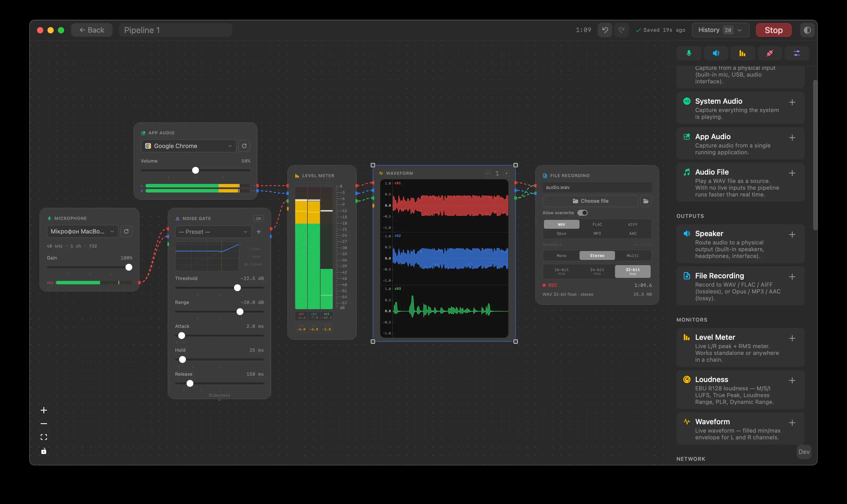Select the monitors bar-chart category icon

pos(743,53)
